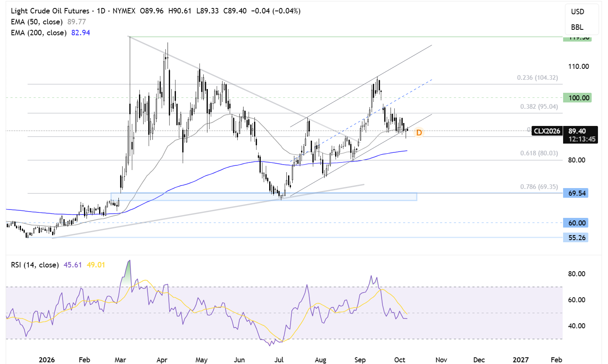
Task: Click the 80.00 label on the RSI scale
Action: pos(576,274)
